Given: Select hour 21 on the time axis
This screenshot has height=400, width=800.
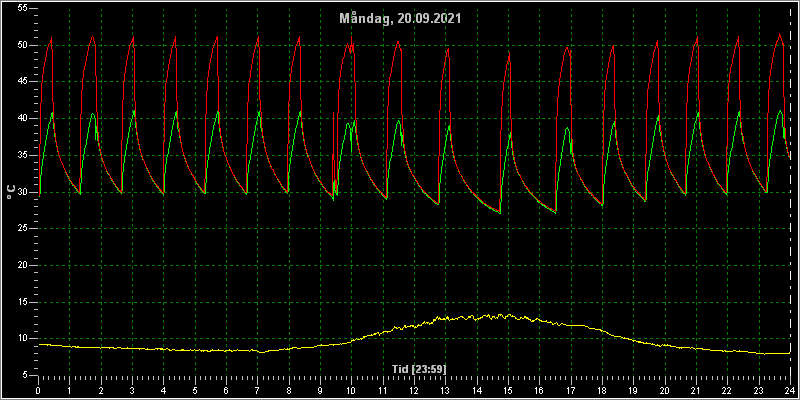Looking at the screenshot, I should tap(696, 391).
